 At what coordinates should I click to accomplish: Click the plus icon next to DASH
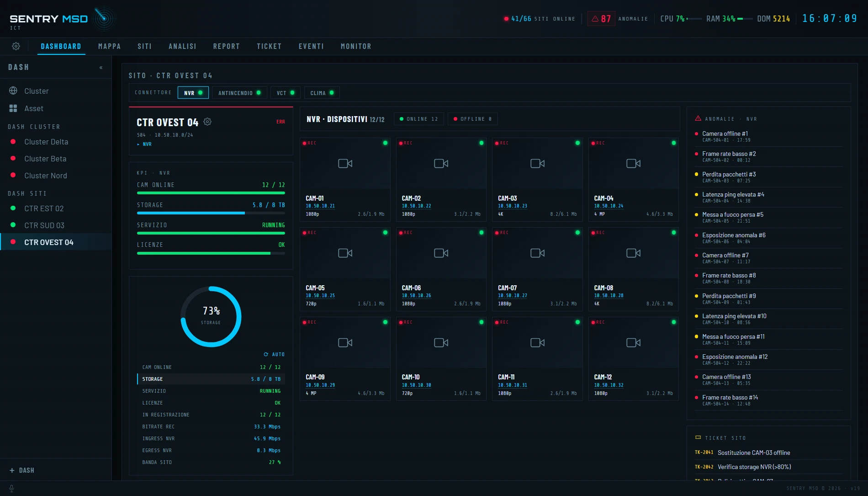pos(12,470)
